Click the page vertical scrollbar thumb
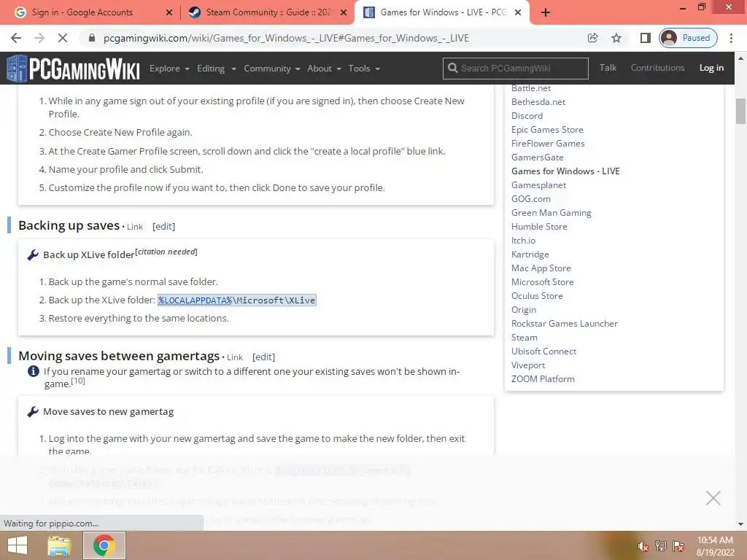The image size is (747, 560). click(740, 111)
